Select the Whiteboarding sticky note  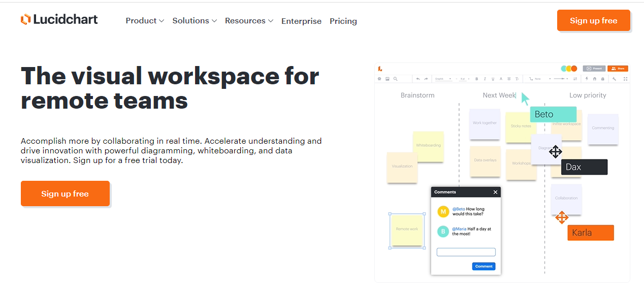pos(428,146)
